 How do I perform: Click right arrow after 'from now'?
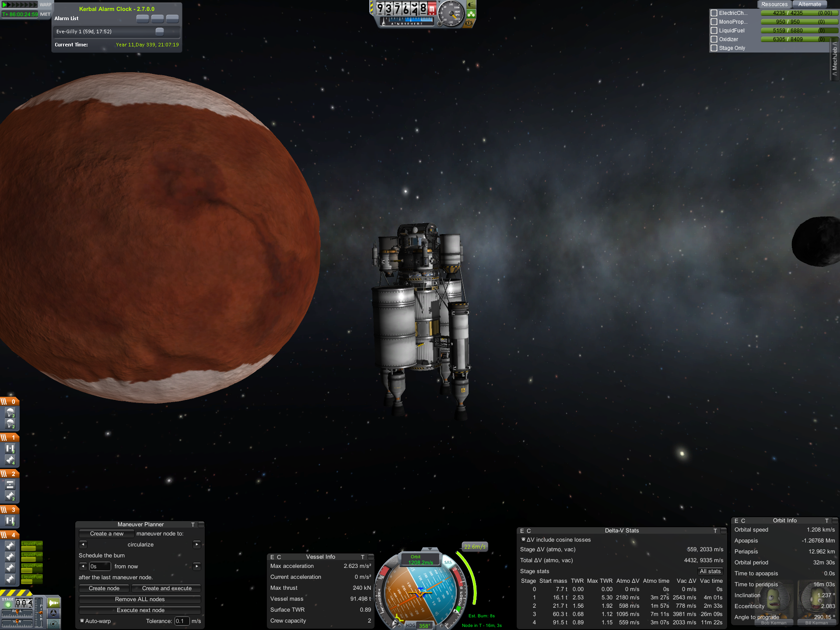point(197,567)
